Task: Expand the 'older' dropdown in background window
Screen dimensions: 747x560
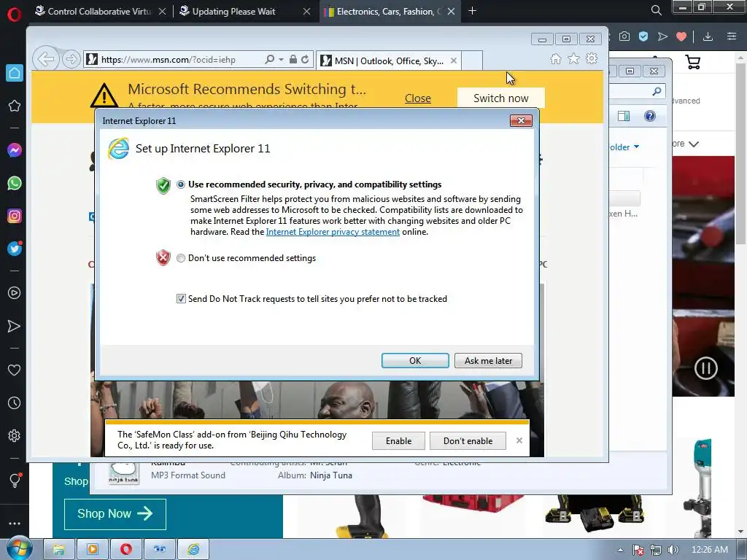Action: [624, 147]
